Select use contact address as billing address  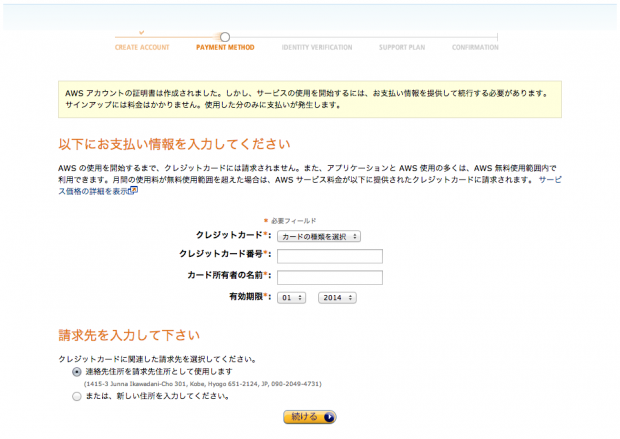[x=77, y=372]
